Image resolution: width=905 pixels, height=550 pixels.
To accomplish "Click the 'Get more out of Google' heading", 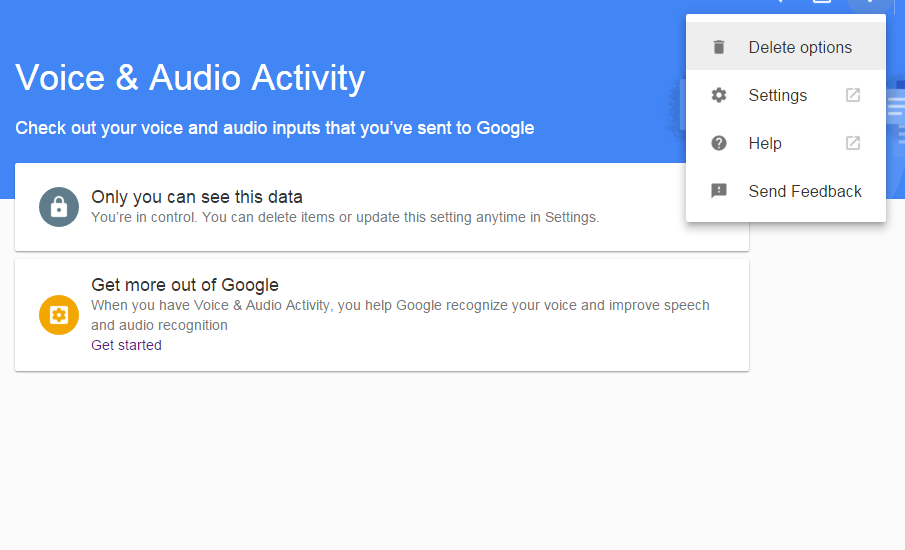I will tap(184, 285).
